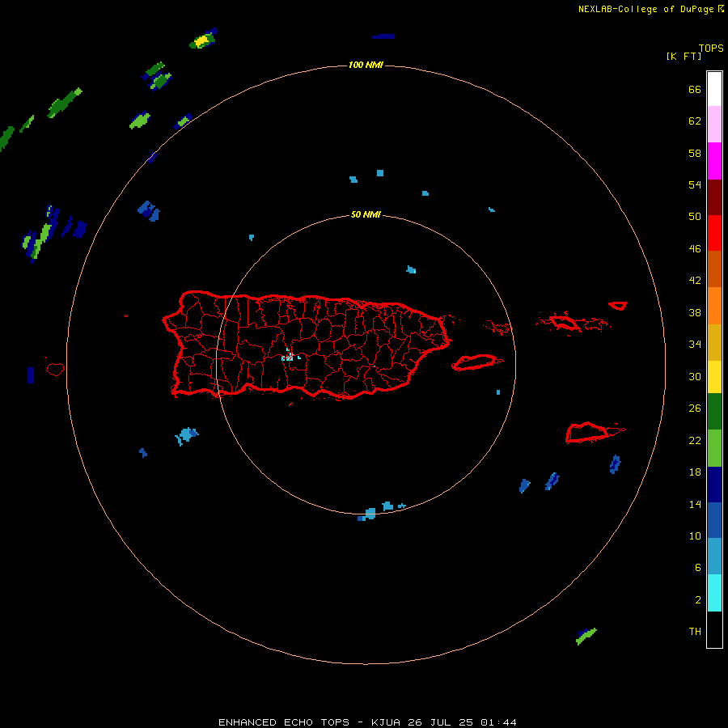The height and width of the screenshot is (728, 728).
Task: Click the 100 NMI range ring label
Action: 366,65
